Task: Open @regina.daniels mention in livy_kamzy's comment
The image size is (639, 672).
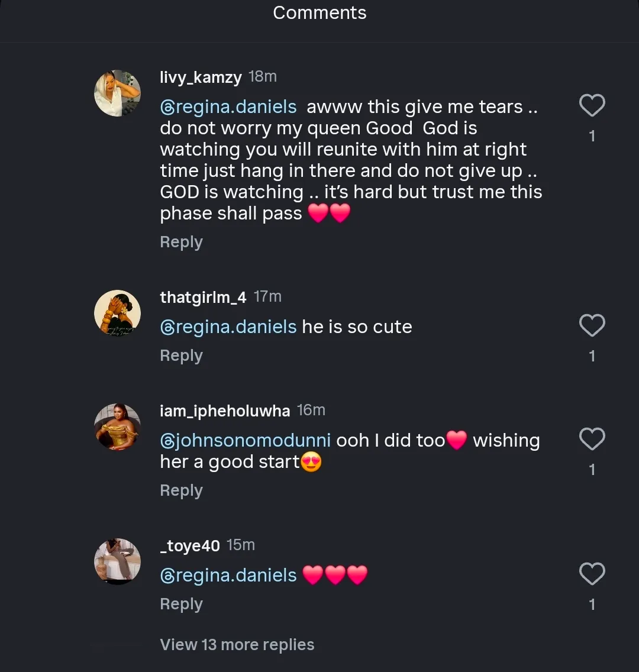Action: (228, 107)
